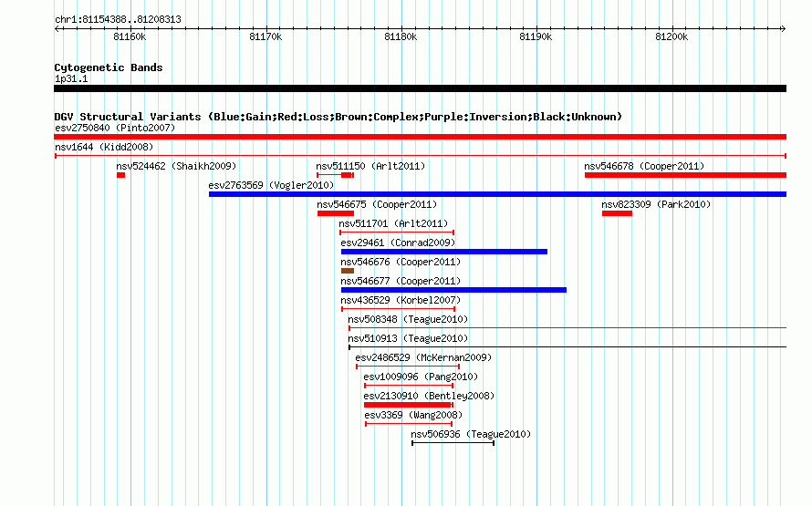Screen dimensions: 812x506
Task: Click the nsv823309 red bar
Action: [x=618, y=213]
